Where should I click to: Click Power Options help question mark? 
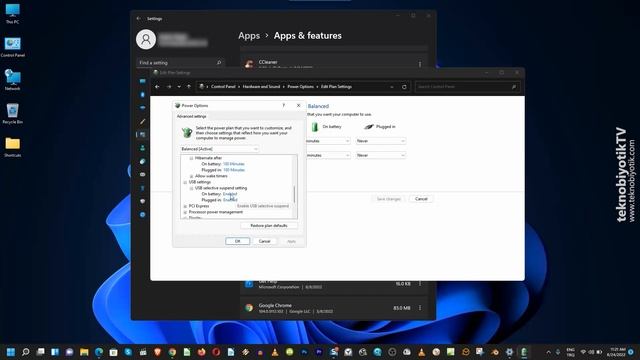pos(284,105)
